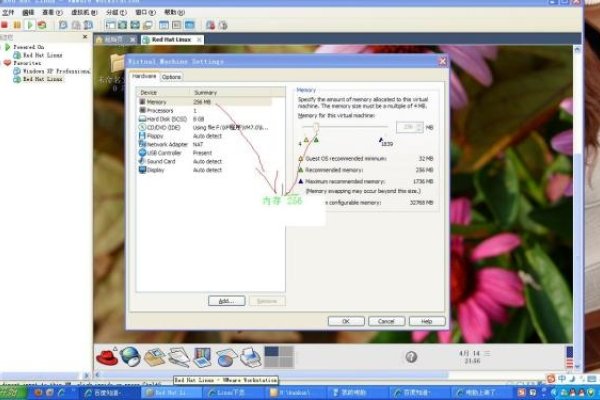Viewport: 600px width, 400px height.
Task: Switch to the Options tab
Action: [x=171, y=76]
